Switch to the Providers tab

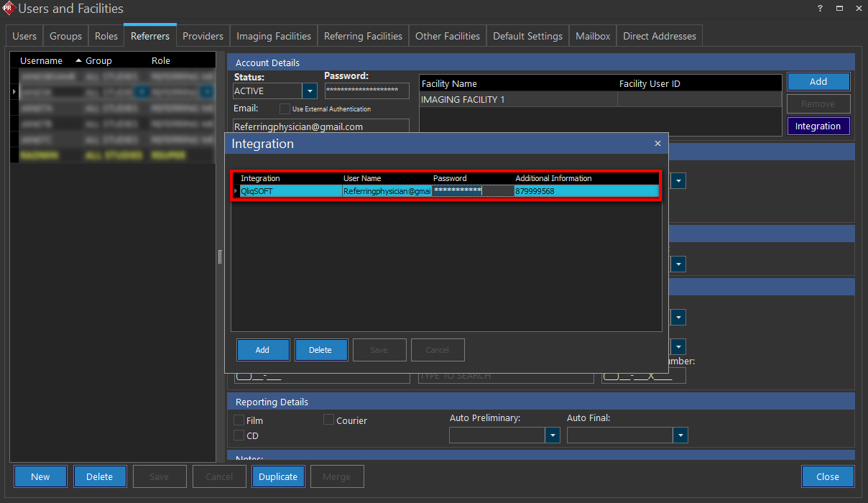203,36
